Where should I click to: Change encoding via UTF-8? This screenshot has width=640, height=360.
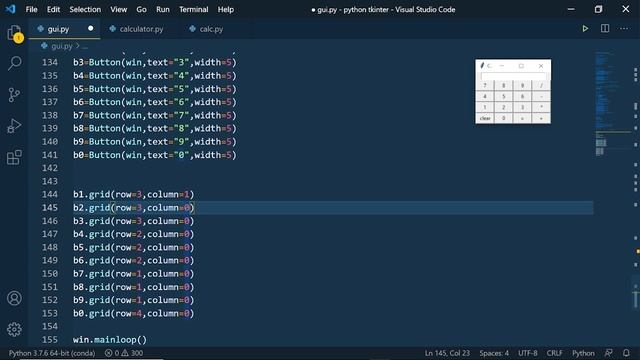[x=527, y=353]
